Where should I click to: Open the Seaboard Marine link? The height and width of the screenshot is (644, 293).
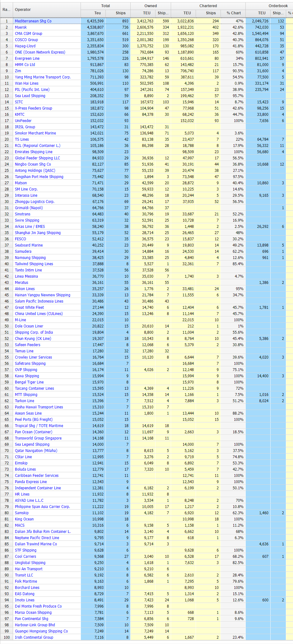(29, 245)
